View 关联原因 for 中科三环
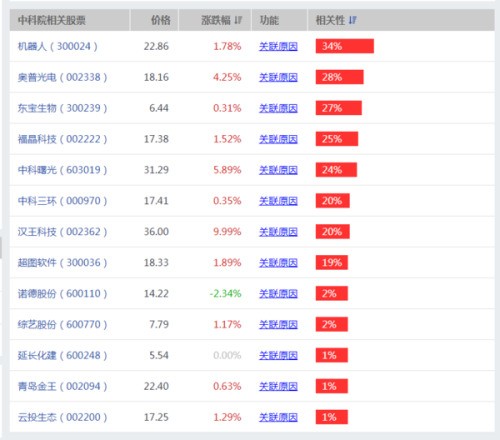 278,201
